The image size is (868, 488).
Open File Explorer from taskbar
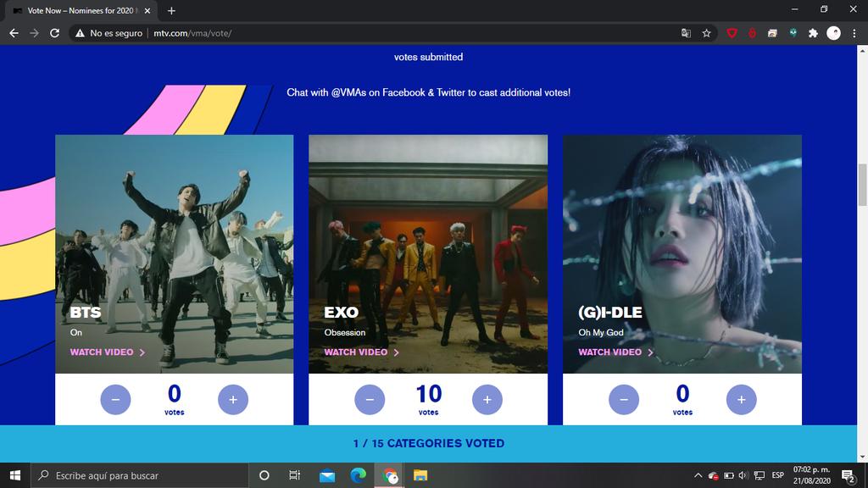point(420,475)
